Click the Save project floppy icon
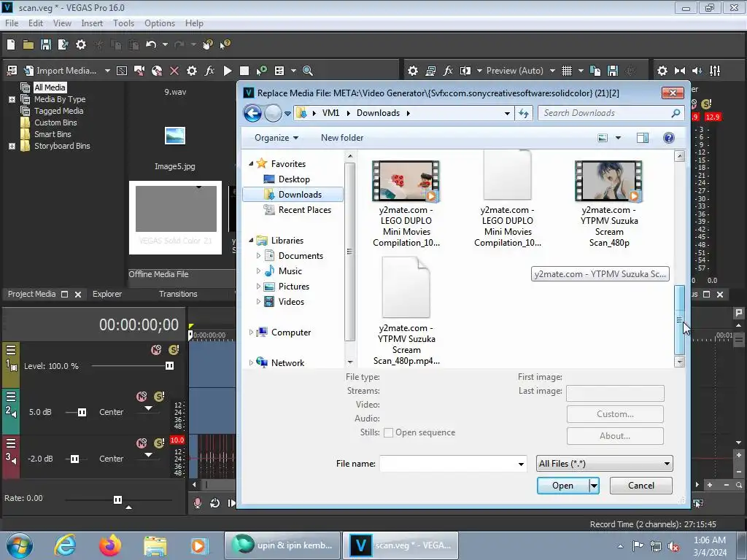747x560 pixels. (x=46, y=44)
